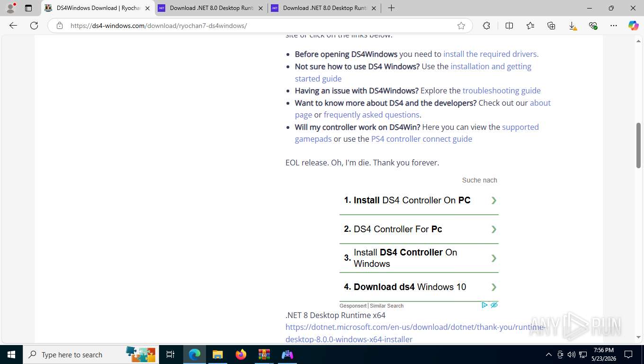The width and height of the screenshot is (644, 364).
Task: Open the frequently asked questions link
Action: coord(371,115)
